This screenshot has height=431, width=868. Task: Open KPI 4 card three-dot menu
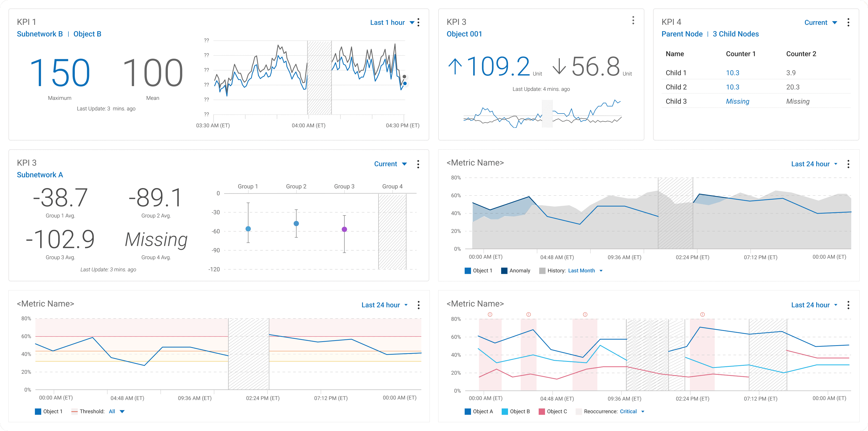point(848,22)
